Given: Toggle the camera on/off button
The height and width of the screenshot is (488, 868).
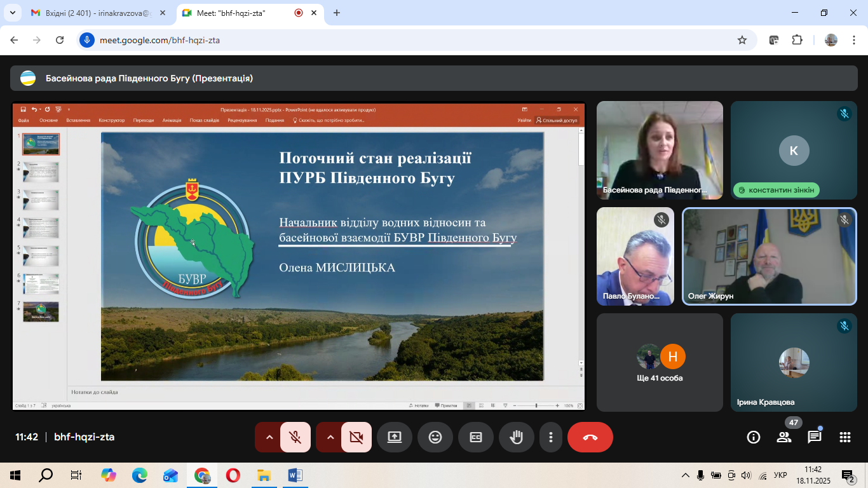Looking at the screenshot, I should pos(356,437).
